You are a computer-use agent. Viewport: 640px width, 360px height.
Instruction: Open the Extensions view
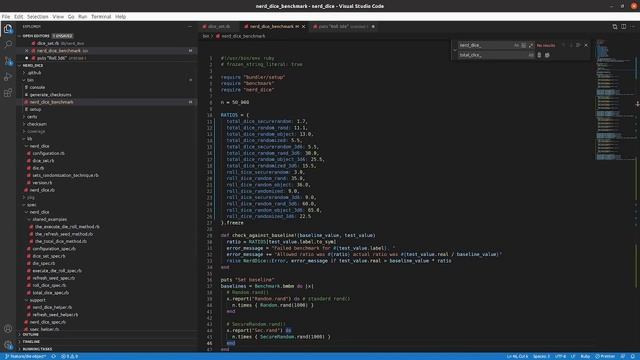coord(8,93)
